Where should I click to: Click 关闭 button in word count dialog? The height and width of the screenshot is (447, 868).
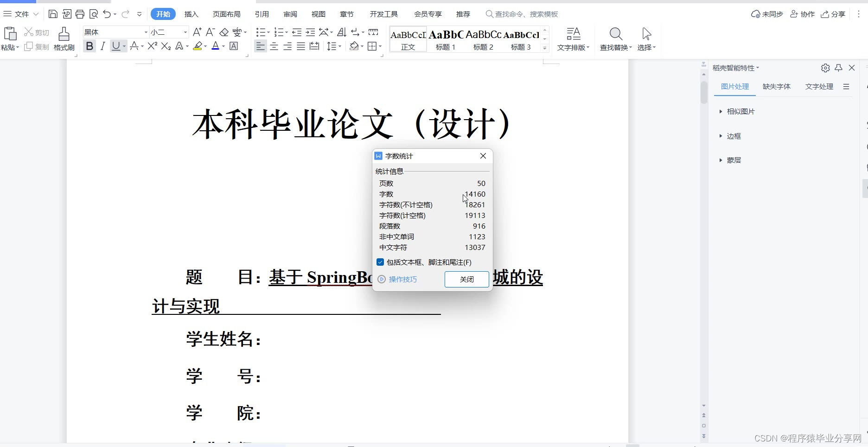[x=466, y=279]
